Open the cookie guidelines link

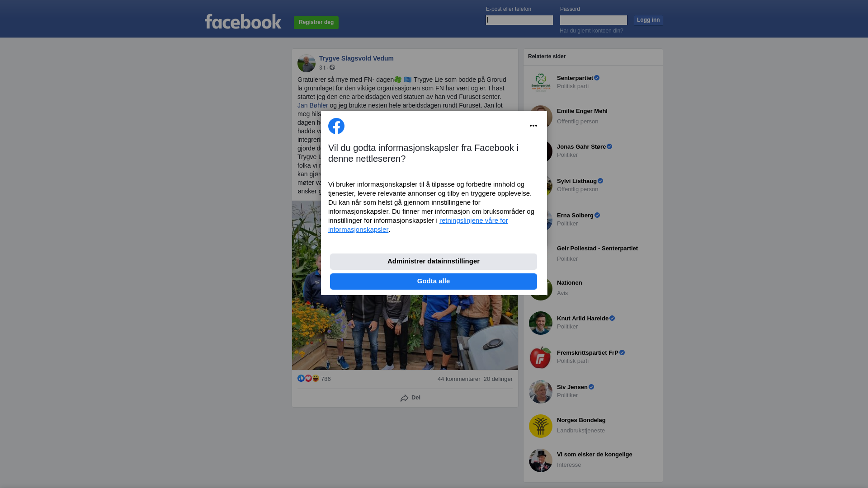point(418,225)
